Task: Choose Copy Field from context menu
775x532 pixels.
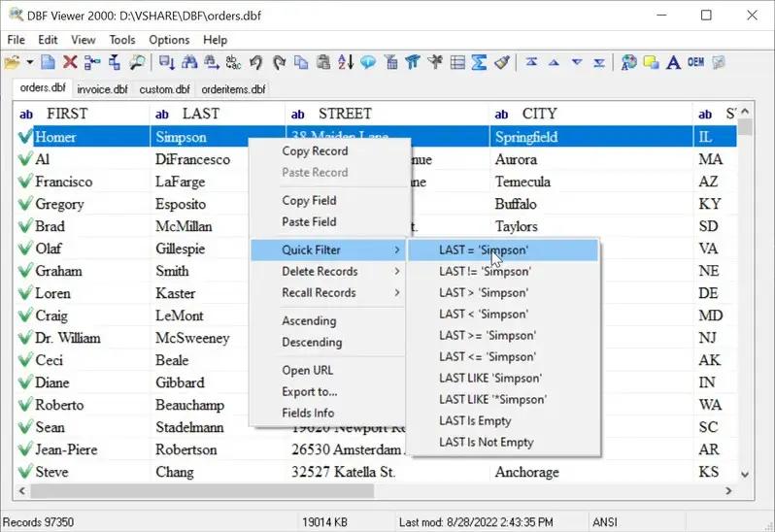Action: 309,201
